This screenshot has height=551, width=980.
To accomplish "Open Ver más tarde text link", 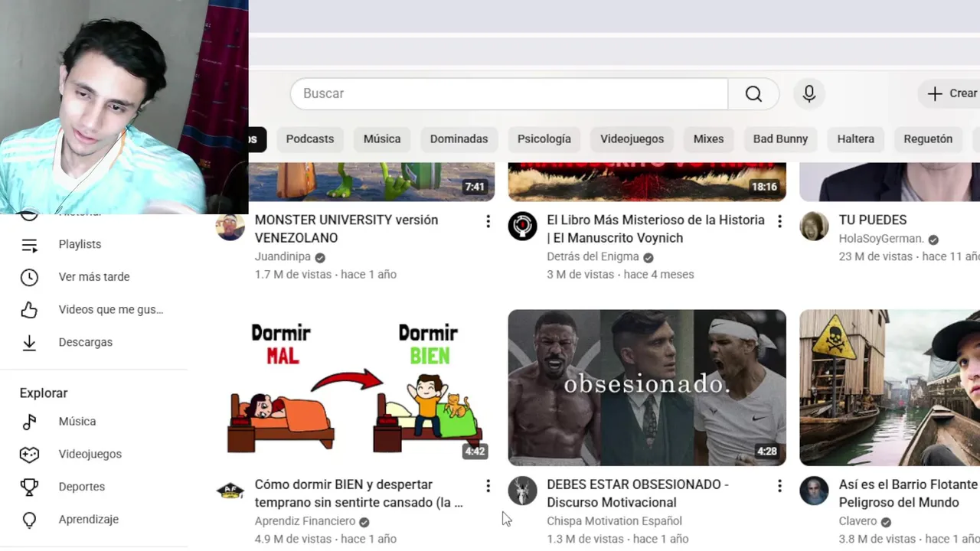I will pyautogui.click(x=94, y=277).
